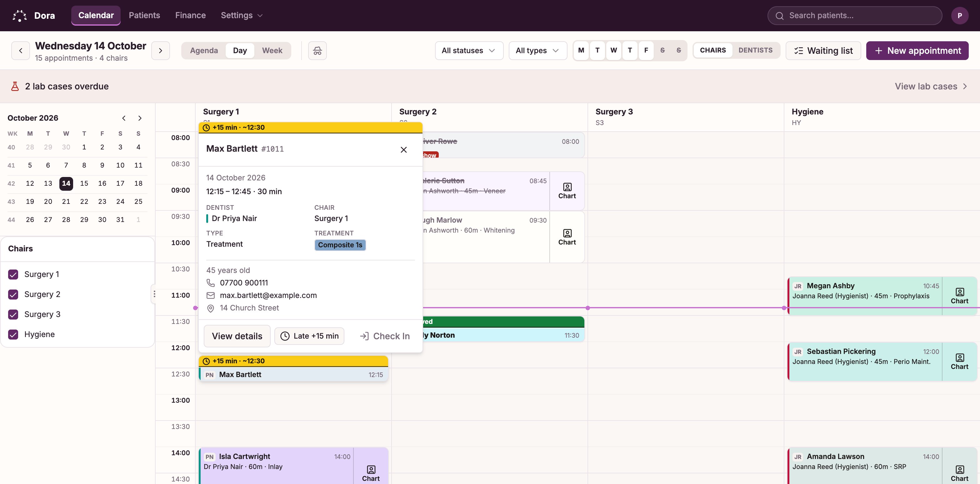
Task: Open View lab cases link
Action: [931, 86]
